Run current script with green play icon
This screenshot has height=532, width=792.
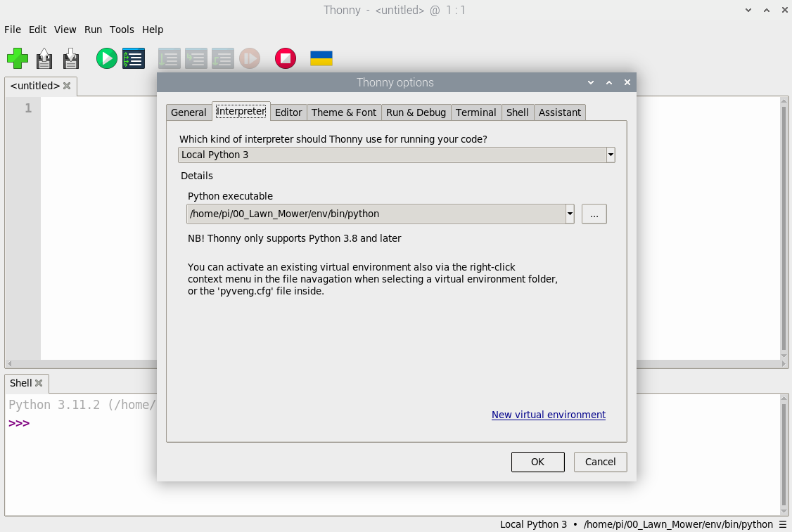(x=107, y=58)
